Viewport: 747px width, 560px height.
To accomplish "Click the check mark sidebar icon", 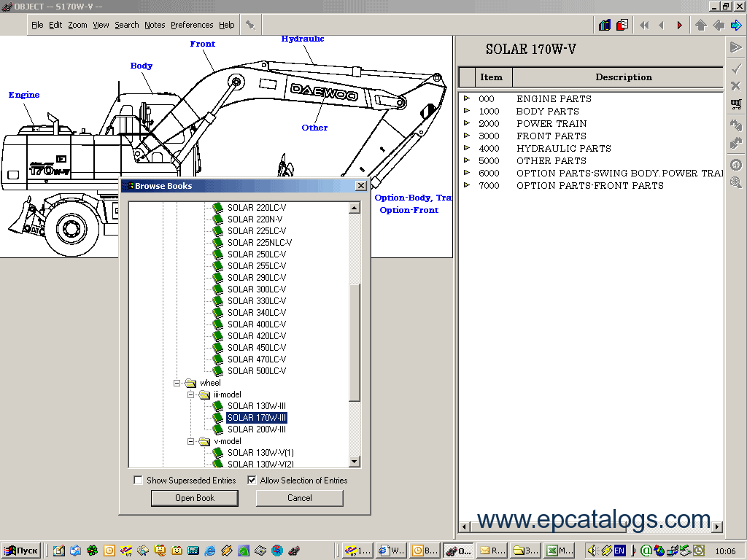I will 736,68.
